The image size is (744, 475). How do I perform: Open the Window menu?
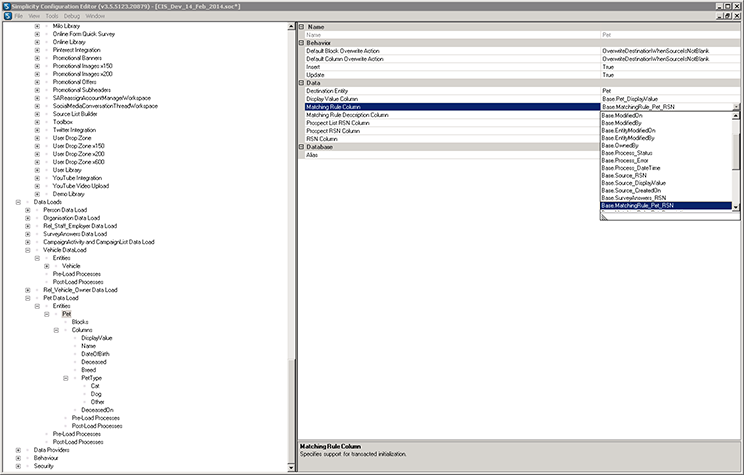point(95,16)
